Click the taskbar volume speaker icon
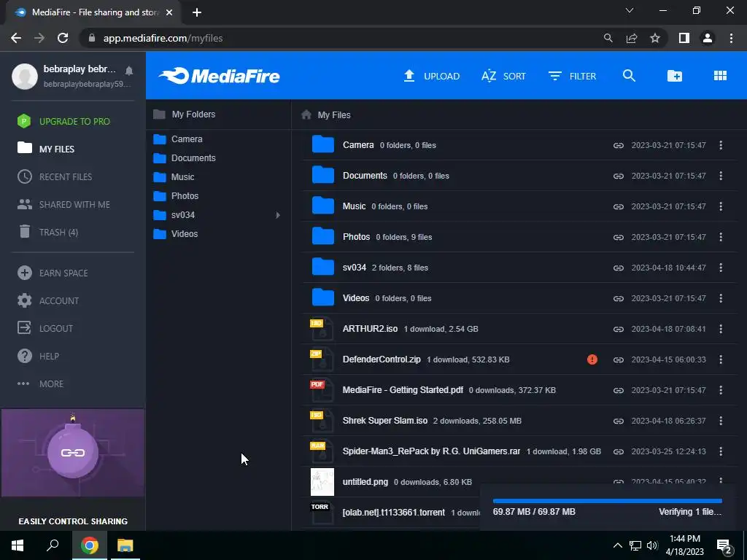 point(653,545)
